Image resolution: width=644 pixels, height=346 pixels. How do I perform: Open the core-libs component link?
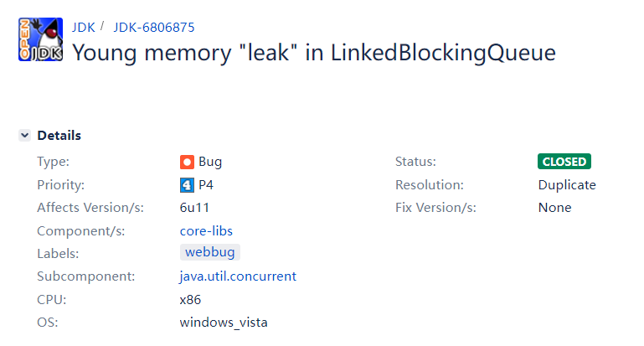coord(206,230)
